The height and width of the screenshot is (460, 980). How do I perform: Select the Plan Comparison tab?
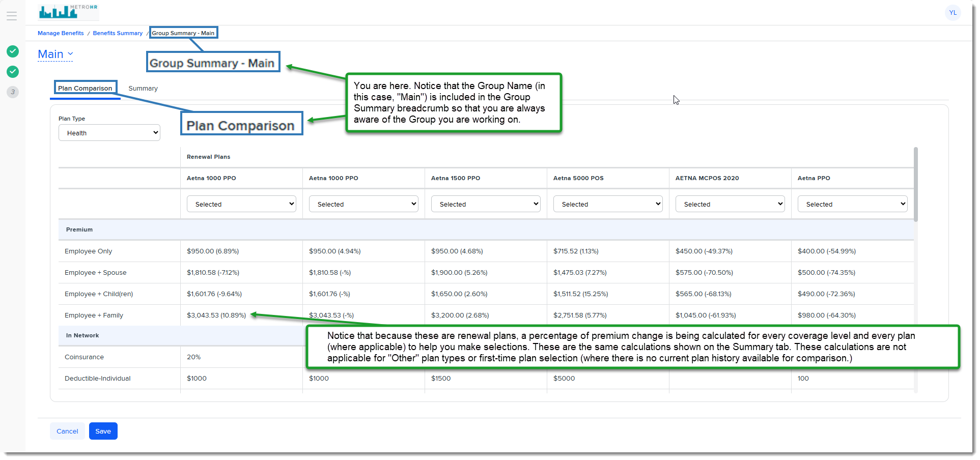85,89
